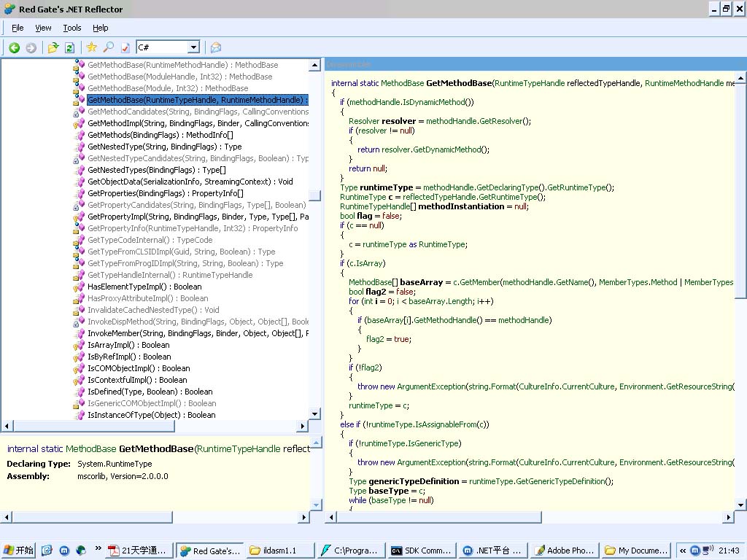The height and width of the screenshot is (560, 747).
Task: Click the green Back navigation arrow
Action: pyautogui.click(x=15, y=47)
